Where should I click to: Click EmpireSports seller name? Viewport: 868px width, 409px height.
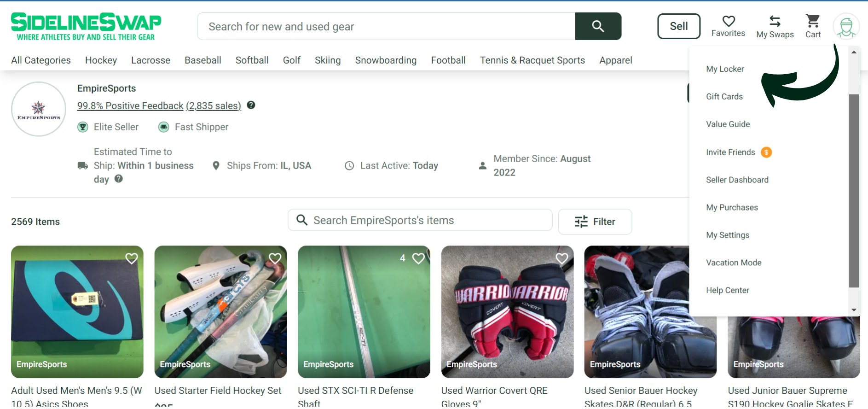click(x=106, y=88)
